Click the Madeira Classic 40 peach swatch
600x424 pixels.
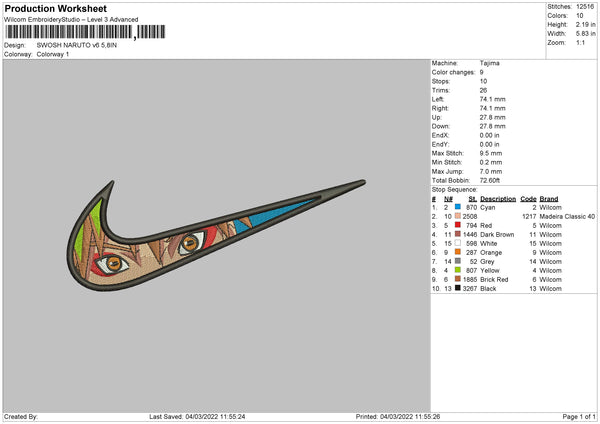458,216
